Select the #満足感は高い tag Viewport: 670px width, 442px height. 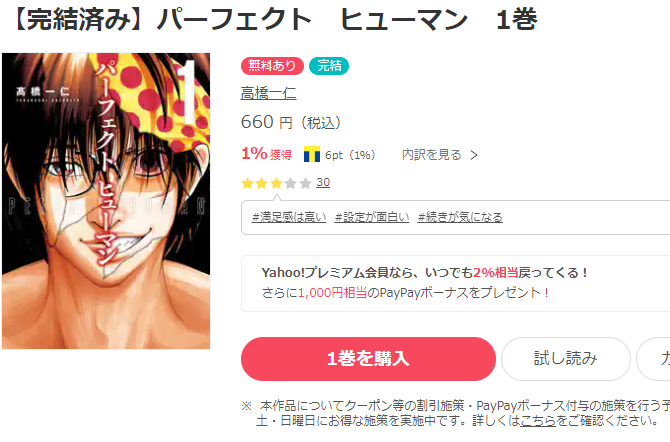(289, 217)
